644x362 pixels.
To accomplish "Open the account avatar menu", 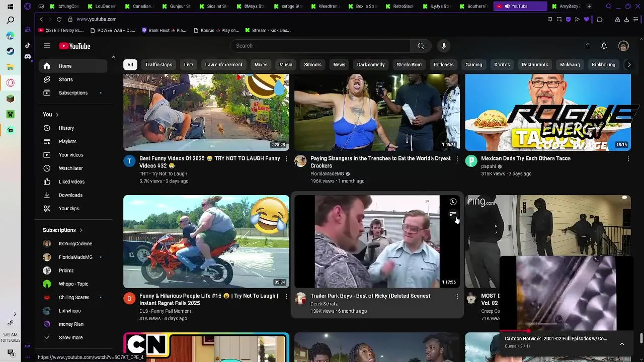I will [623, 46].
